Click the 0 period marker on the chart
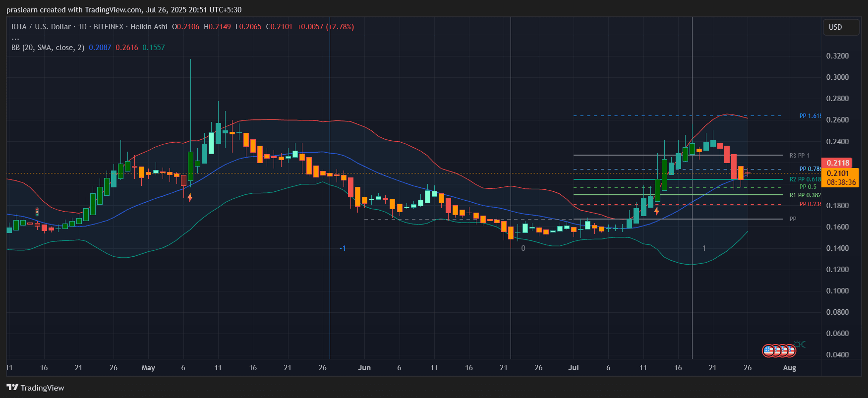Image resolution: width=868 pixels, height=398 pixels. [523, 248]
